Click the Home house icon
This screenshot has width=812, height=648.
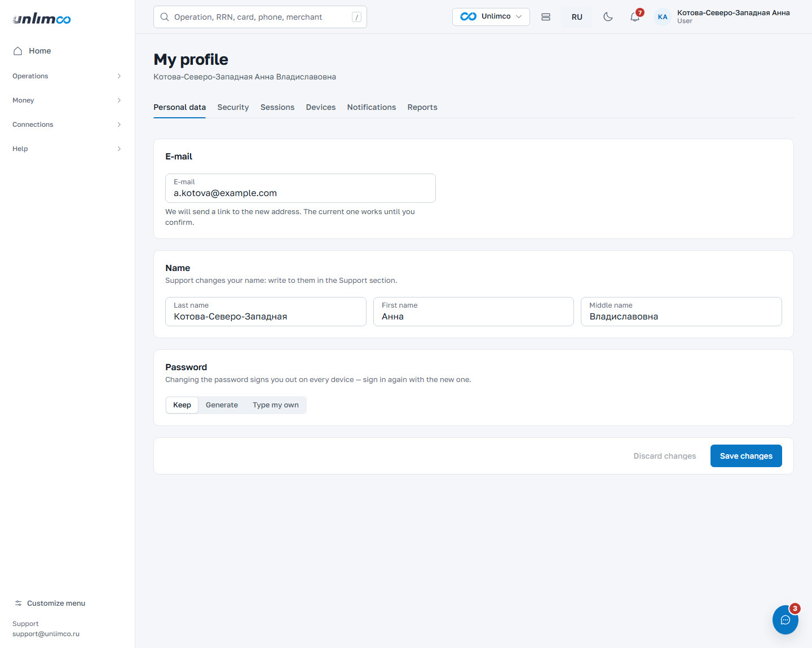coord(17,51)
